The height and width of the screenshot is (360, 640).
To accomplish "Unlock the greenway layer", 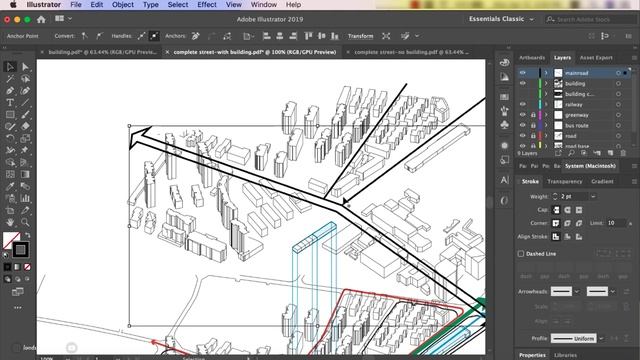I will pos(533,115).
